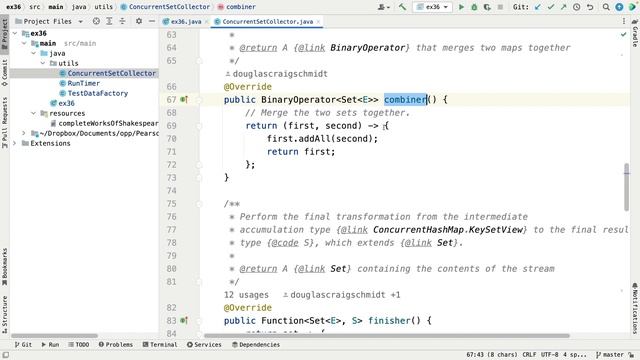This screenshot has width=640, height=360.
Task: Toggle Project tool window sidebar tab
Action: click(4, 33)
